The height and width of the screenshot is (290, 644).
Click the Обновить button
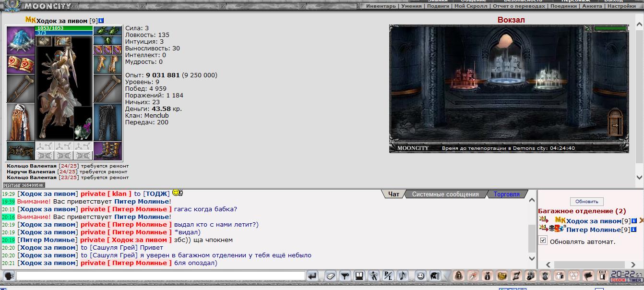587,202
